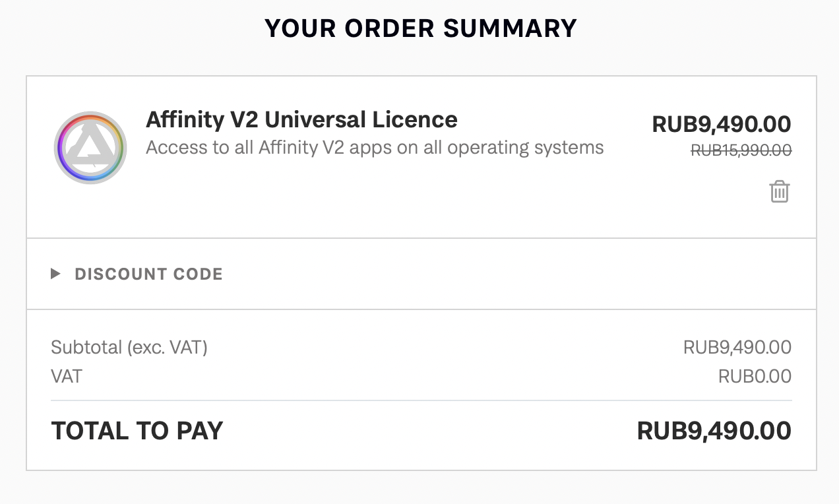Click the Affinity V2 product logo
This screenshot has height=504, width=839.
point(90,148)
